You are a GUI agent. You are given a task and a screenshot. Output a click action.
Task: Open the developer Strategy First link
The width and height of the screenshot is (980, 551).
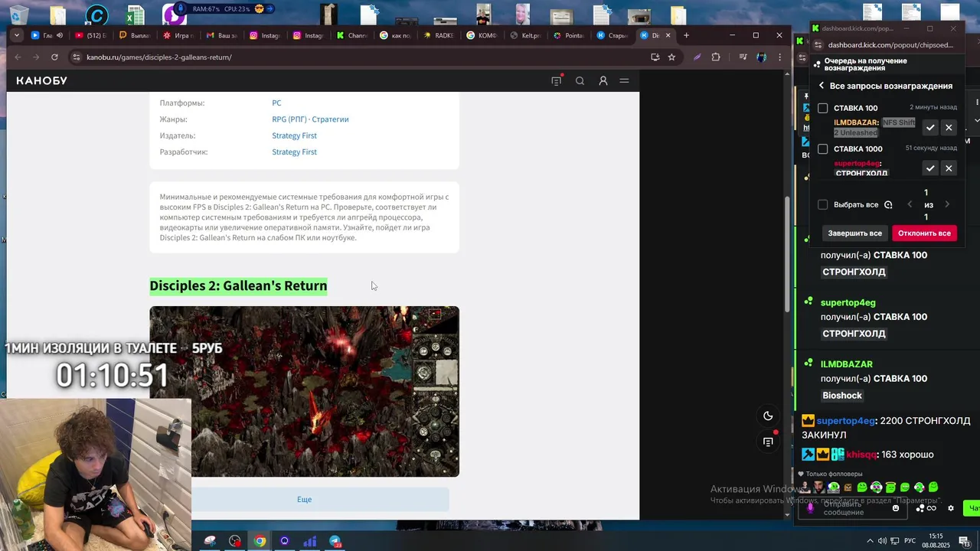pyautogui.click(x=294, y=152)
